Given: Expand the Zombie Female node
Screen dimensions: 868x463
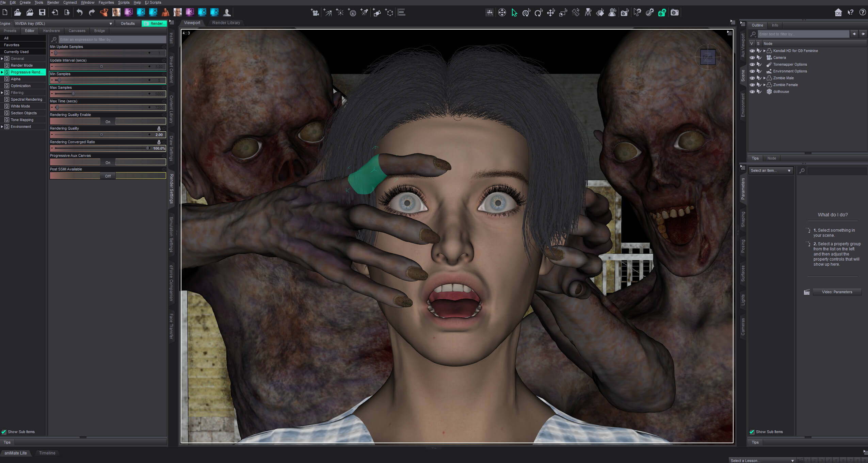Looking at the screenshot, I should pos(765,85).
